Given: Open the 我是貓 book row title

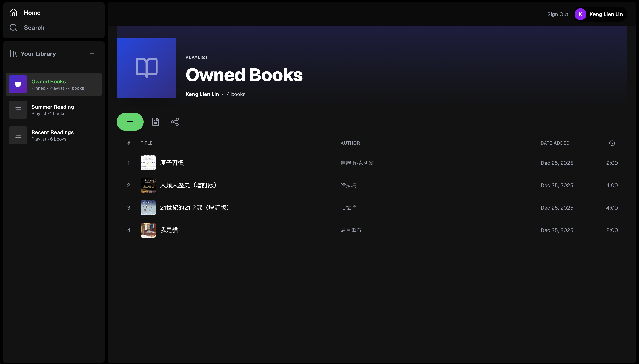Looking at the screenshot, I should coord(169,230).
